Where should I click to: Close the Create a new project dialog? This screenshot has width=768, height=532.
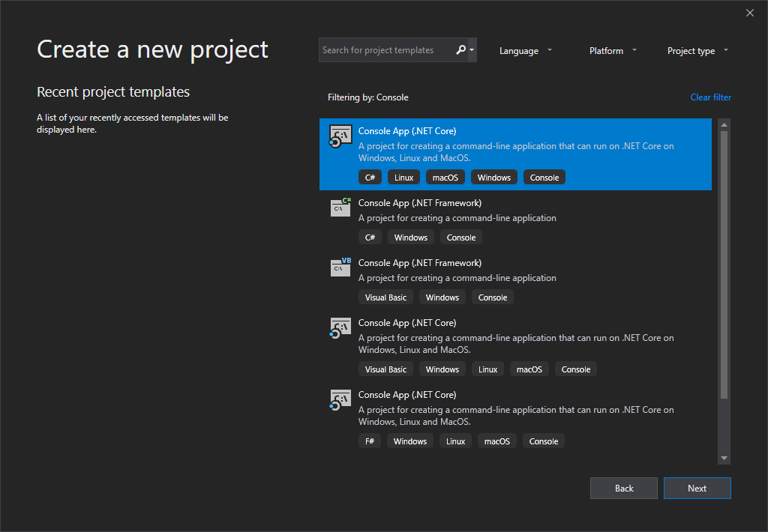pos(749,13)
